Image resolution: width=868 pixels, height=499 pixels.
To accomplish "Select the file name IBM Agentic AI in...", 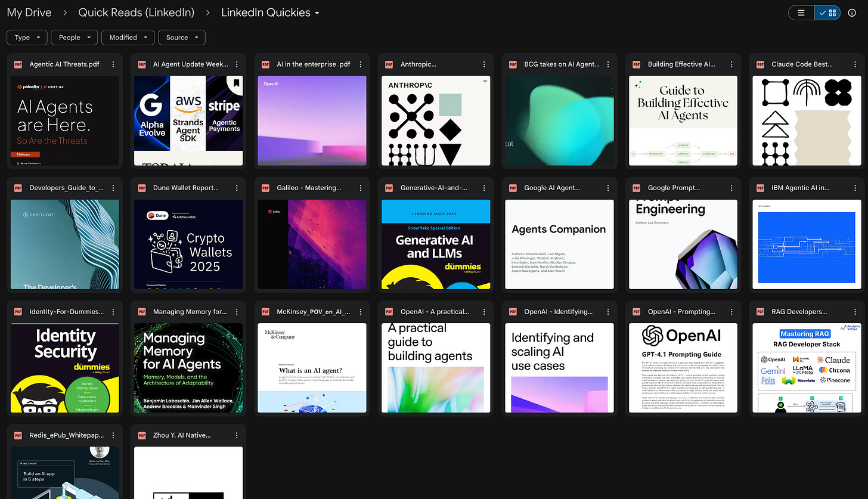I will 801,188.
